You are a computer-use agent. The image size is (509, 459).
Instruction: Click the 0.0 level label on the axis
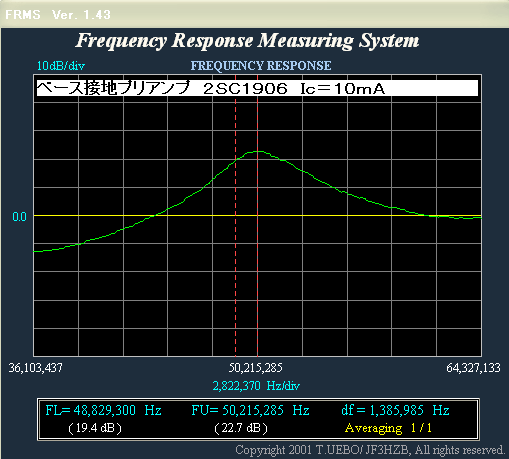(19, 217)
